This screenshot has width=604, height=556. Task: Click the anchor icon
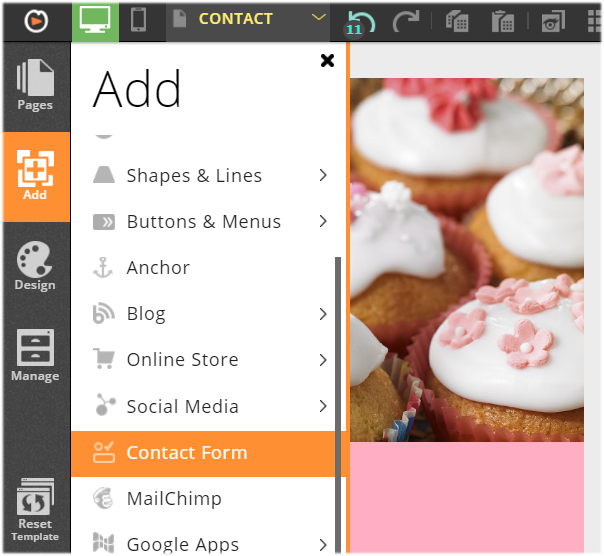click(x=103, y=267)
